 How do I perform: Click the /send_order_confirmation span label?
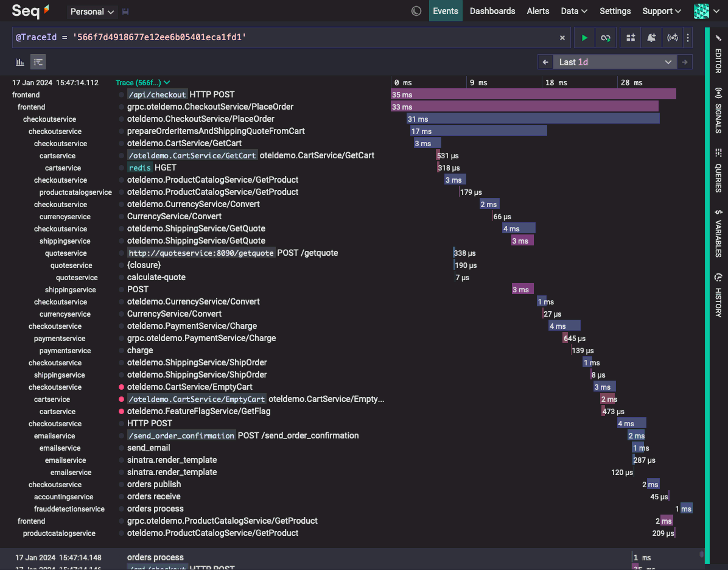(x=181, y=436)
